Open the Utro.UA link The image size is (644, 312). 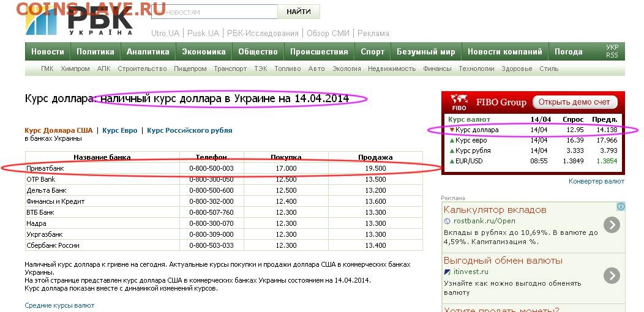pyautogui.click(x=165, y=33)
